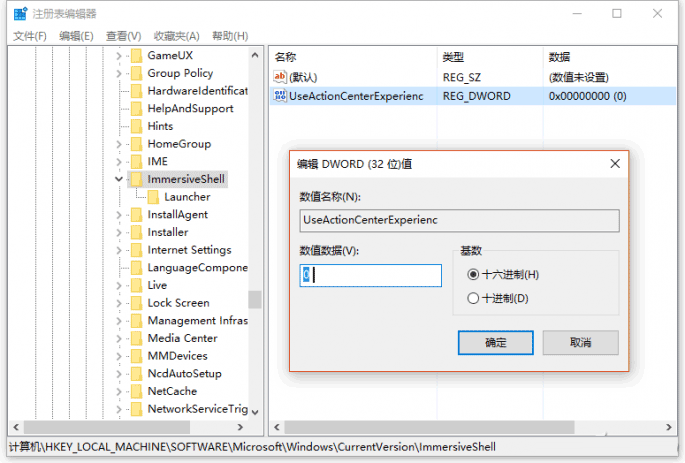Click the Group Policy folder icon
This screenshot has height=463, width=685.
coord(137,73)
